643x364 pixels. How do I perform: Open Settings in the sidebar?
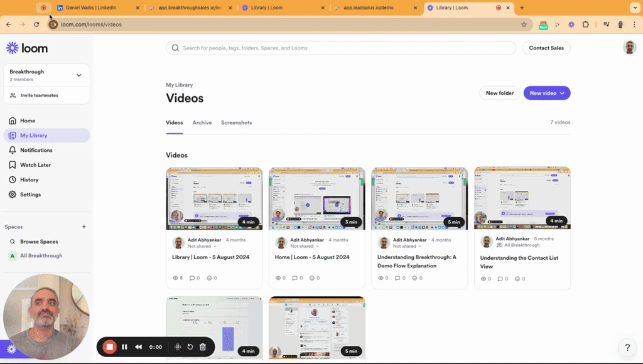tap(46, 195)
